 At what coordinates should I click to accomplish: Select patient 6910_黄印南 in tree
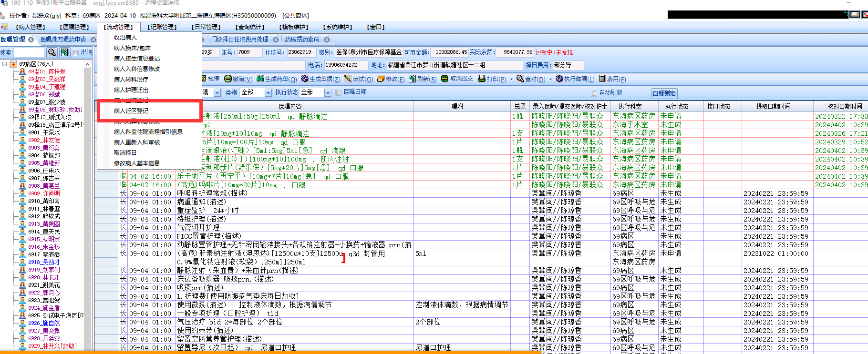pyautogui.click(x=44, y=201)
